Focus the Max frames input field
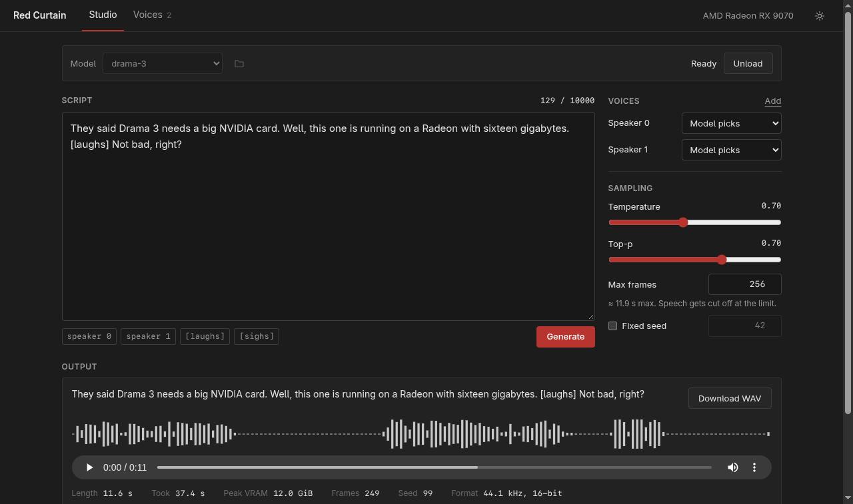Image resolution: width=853 pixels, height=504 pixels. [745, 284]
